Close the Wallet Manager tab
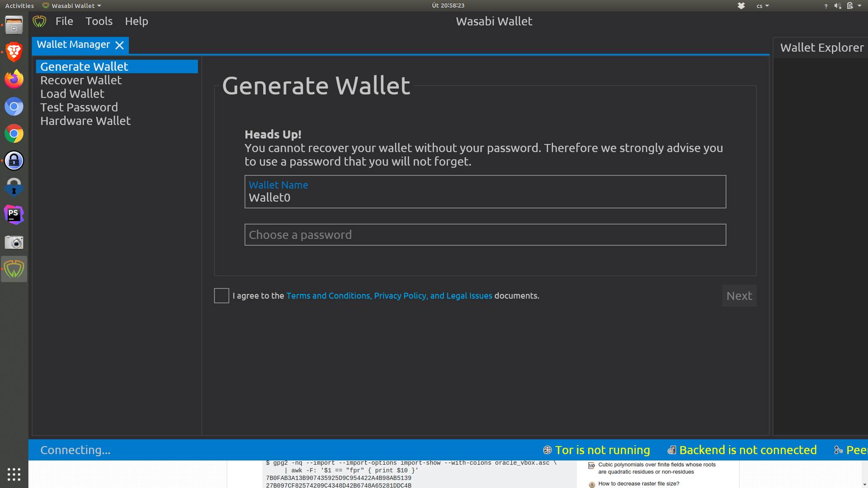868x488 pixels. pyautogui.click(x=120, y=45)
